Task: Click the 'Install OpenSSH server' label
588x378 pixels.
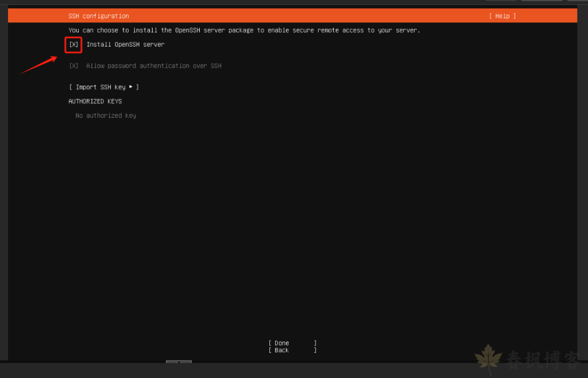Action: [x=125, y=44]
